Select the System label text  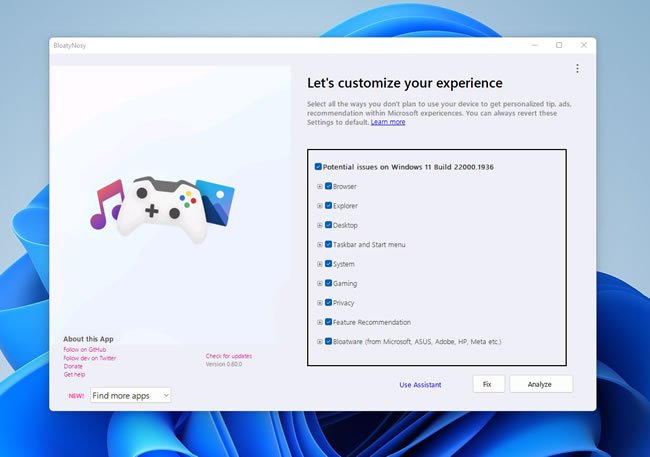click(344, 264)
